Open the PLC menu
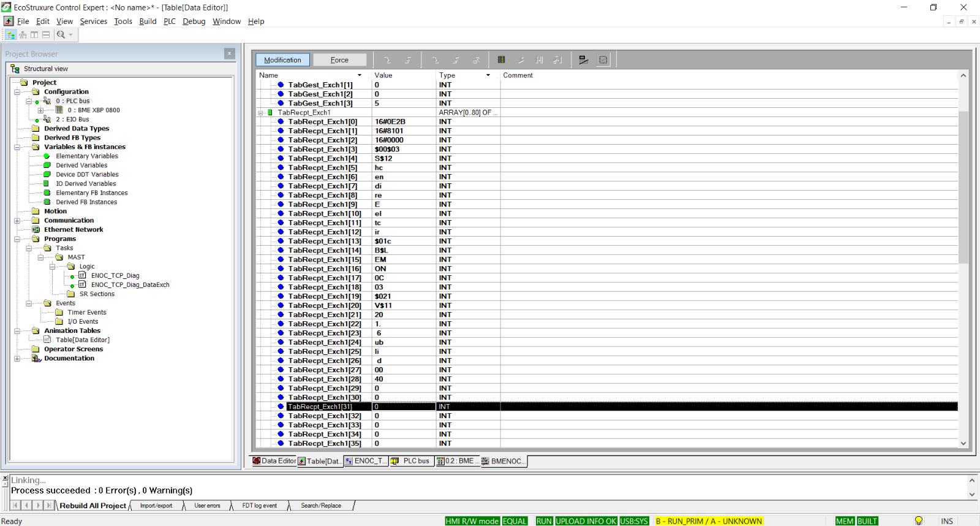Image resolution: width=980 pixels, height=526 pixels. tap(170, 21)
